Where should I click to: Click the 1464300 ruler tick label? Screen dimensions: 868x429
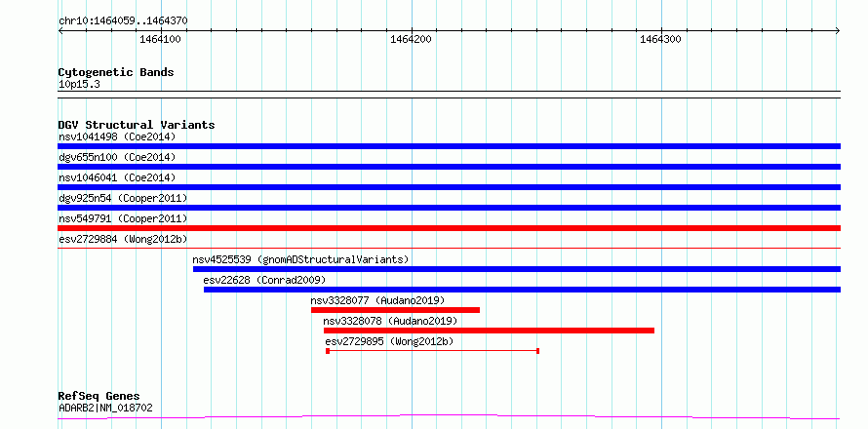coord(660,39)
